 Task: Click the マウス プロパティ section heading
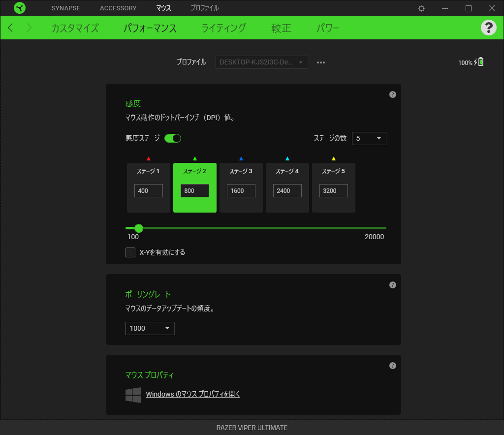point(150,375)
